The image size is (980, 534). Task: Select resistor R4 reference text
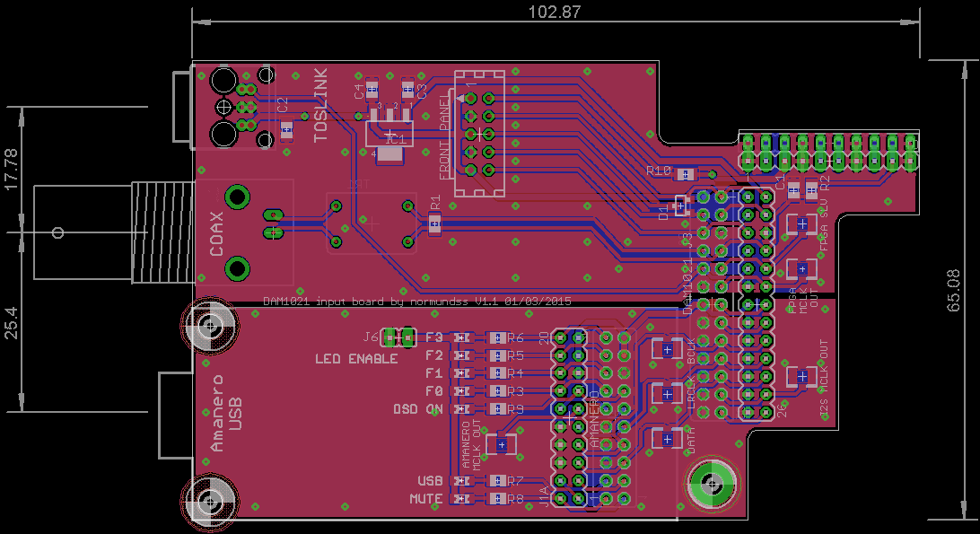(x=516, y=373)
